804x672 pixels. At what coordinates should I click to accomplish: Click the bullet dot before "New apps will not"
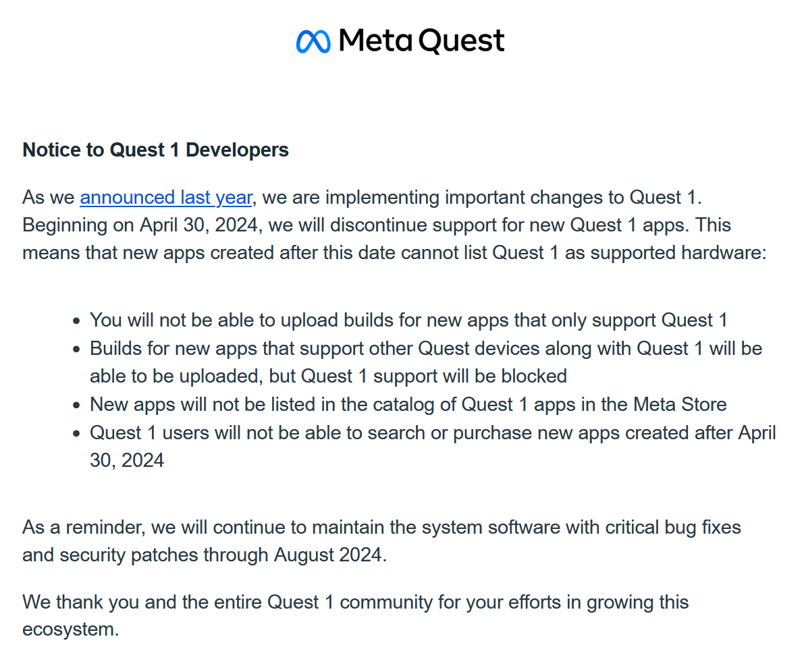point(78,406)
